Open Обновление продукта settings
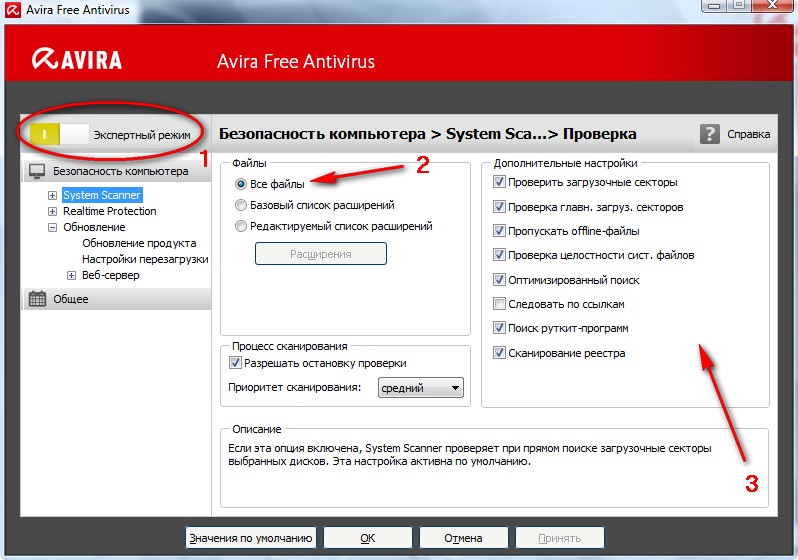The height and width of the screenshot is (560, 798). click(x=139, y=243)
